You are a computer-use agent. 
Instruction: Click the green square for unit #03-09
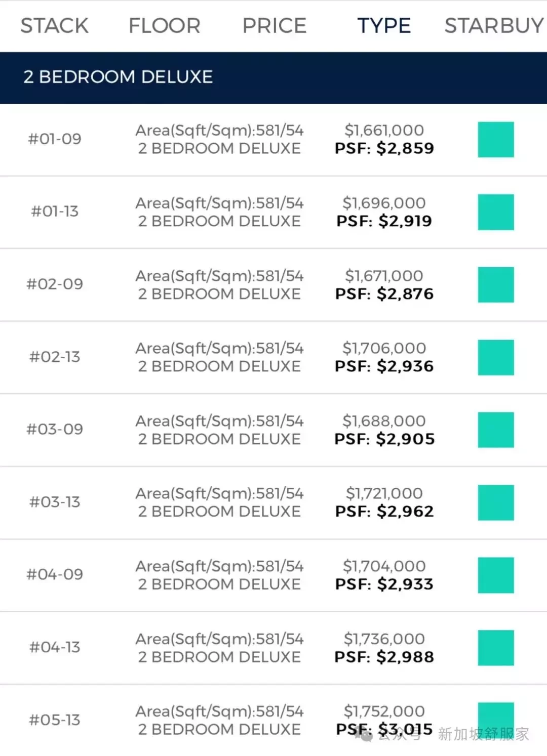pos(496,430)
